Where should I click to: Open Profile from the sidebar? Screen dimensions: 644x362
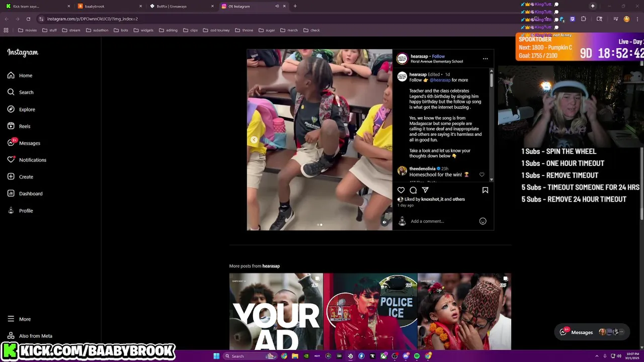click(x=21, y=211)
